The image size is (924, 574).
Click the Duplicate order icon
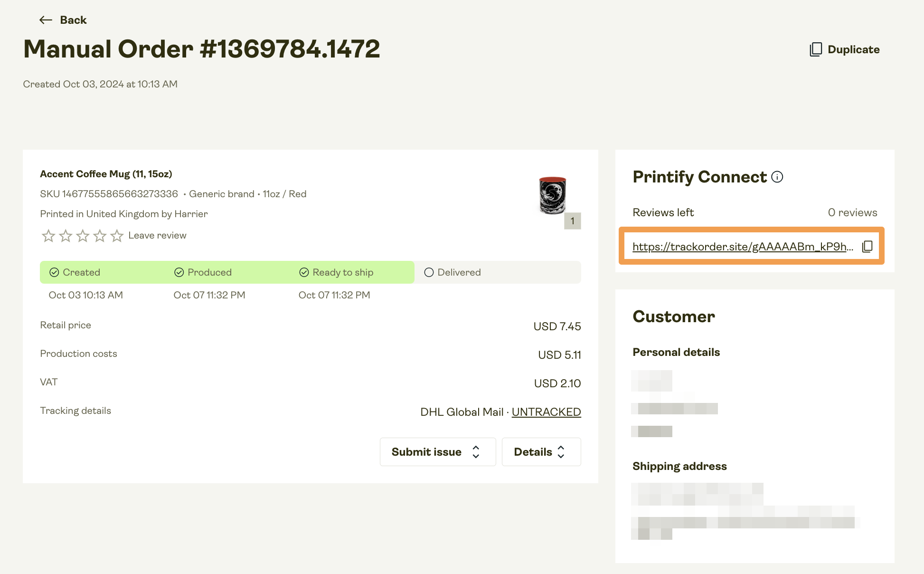[815, 49]
